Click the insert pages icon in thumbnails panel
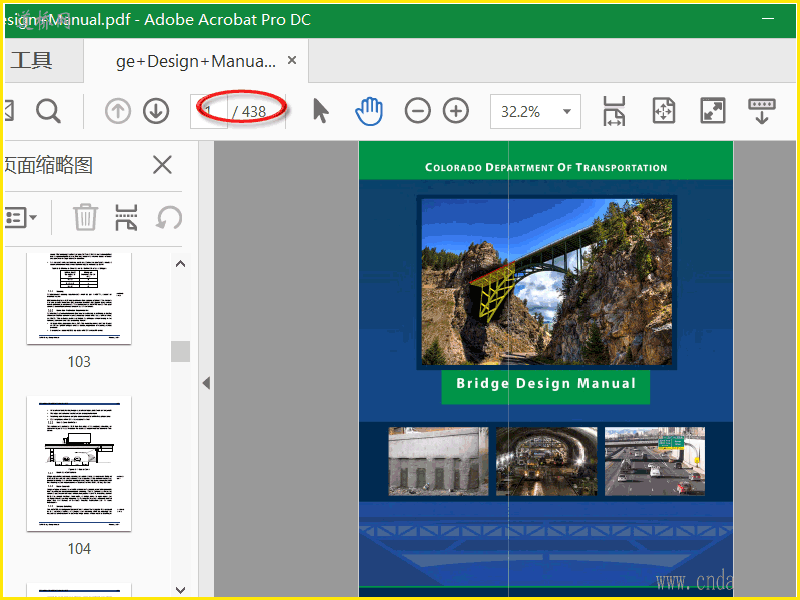Screen dimensions: 800x600 tap(126, 217)
